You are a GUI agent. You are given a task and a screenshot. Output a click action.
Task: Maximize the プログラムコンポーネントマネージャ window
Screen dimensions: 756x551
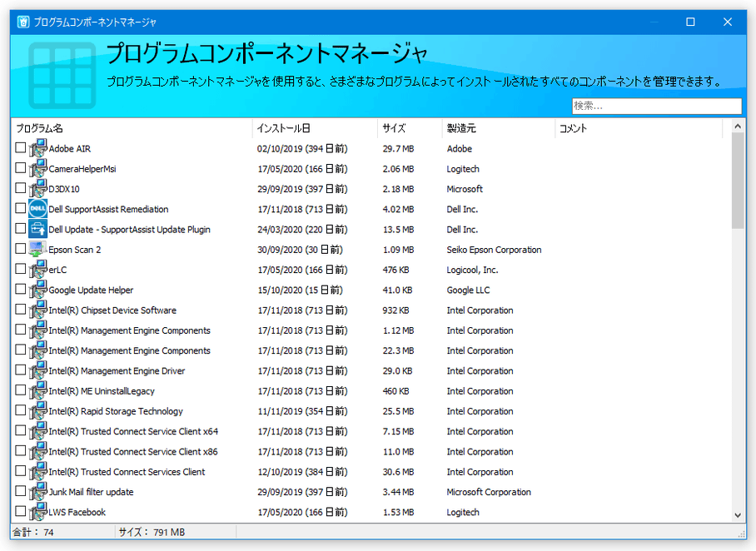pyautogui.click(x=690, y=22)
